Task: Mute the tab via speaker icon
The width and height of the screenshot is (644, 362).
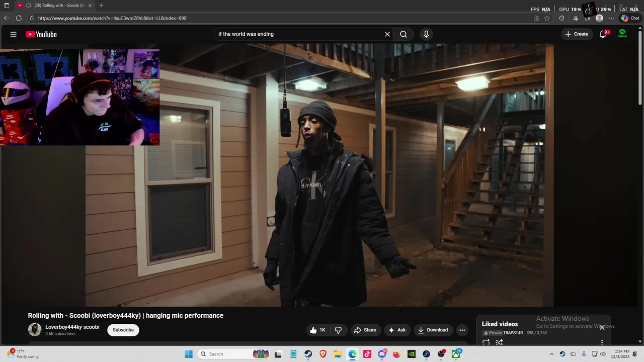Action: (28, 6)
